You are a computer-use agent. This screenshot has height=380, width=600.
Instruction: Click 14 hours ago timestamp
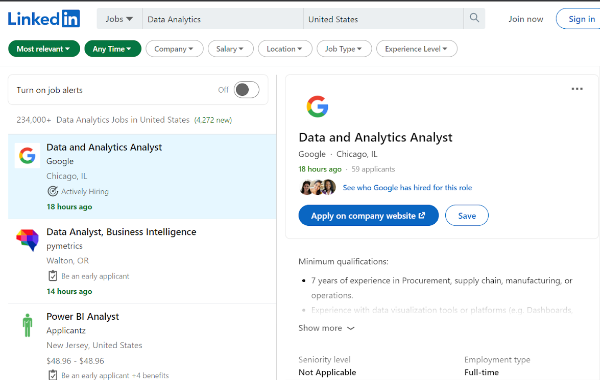(69, 291)
